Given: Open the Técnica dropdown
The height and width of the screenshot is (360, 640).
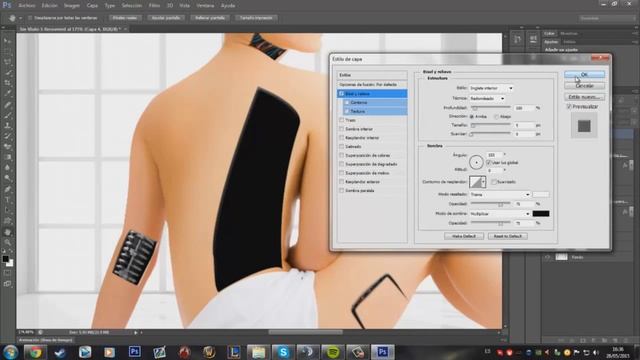Looking at the screenshot, I should tap(487, 98).
